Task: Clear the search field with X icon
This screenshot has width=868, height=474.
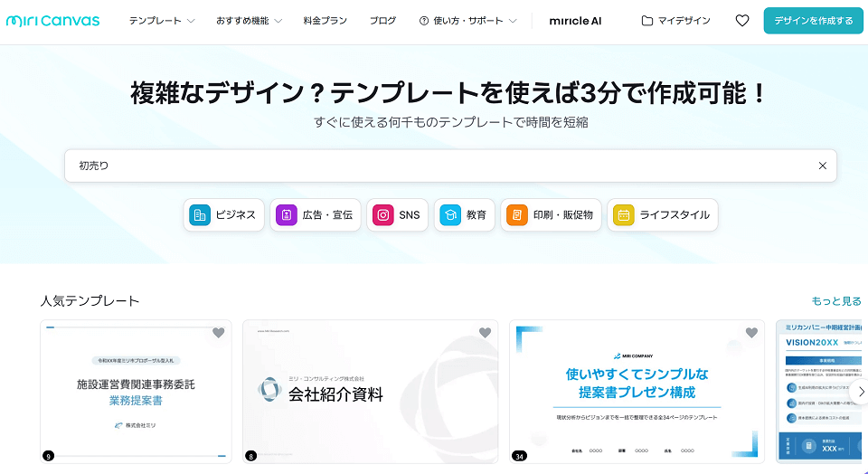Action: click(x=822, y=166)
